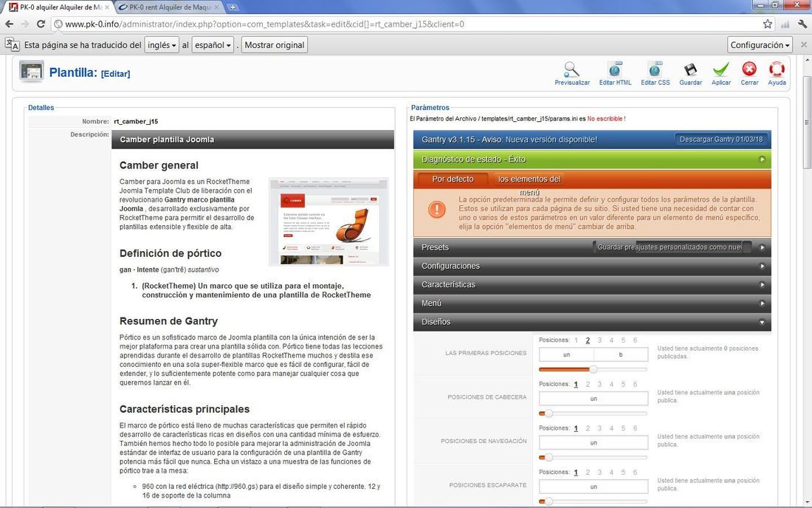Click the Posiciones de Navegación slider handle

coord(548,457)
